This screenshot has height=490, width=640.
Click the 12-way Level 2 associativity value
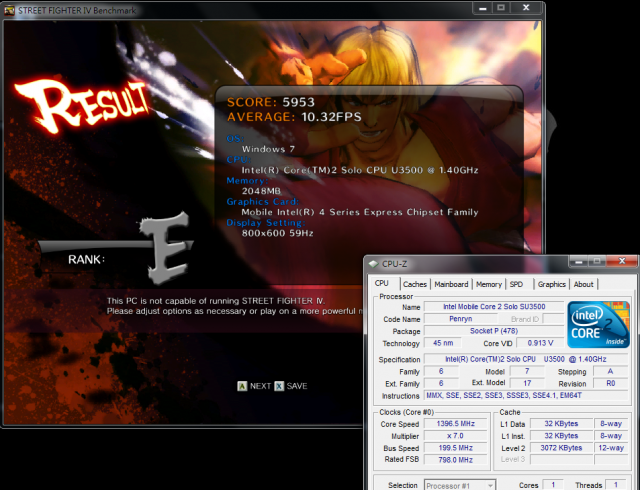(611, 448)
